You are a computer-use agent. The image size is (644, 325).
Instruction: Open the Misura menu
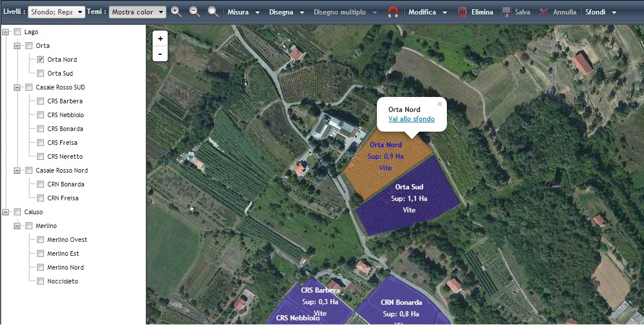click(x=243, y=12)
